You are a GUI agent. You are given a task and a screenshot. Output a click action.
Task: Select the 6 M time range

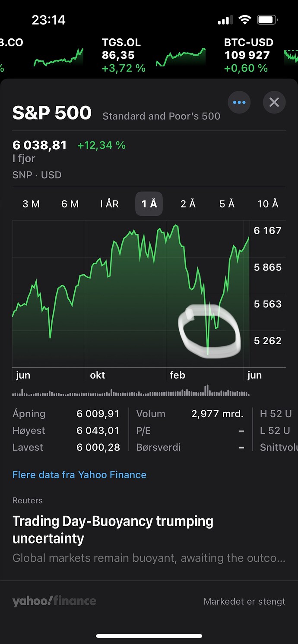click(x=70, y=204)
